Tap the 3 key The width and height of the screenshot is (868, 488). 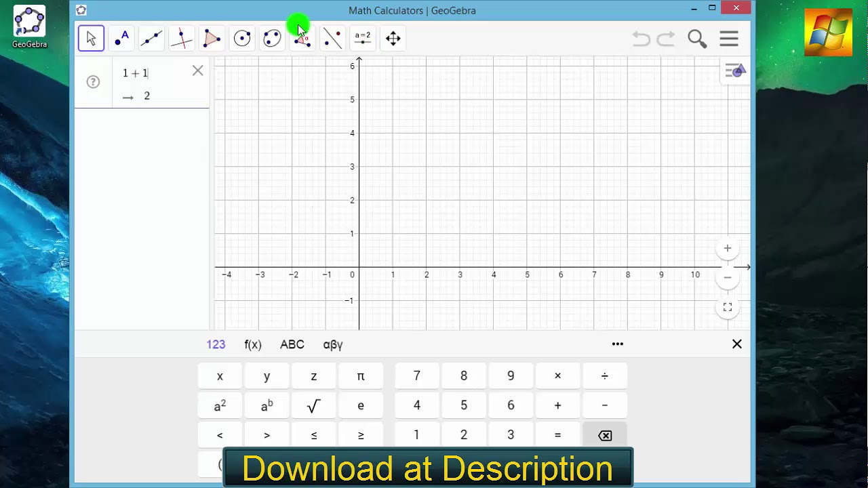coord(511,435)
